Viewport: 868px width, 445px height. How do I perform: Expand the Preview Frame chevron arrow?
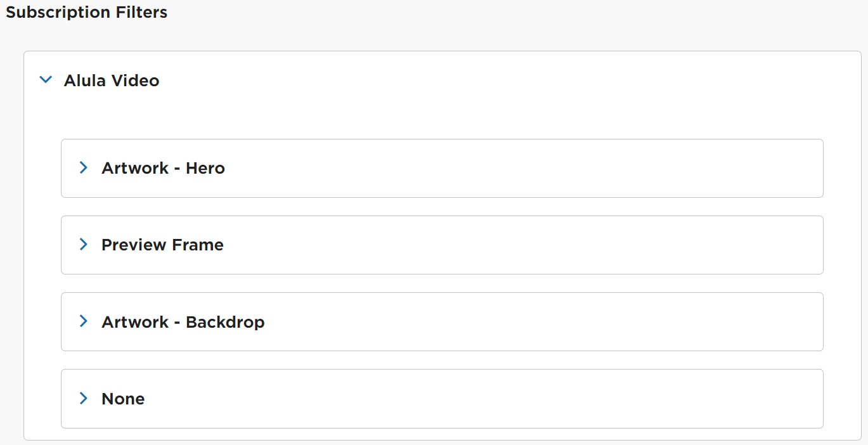pyautogui.click(x=83, y=244)
